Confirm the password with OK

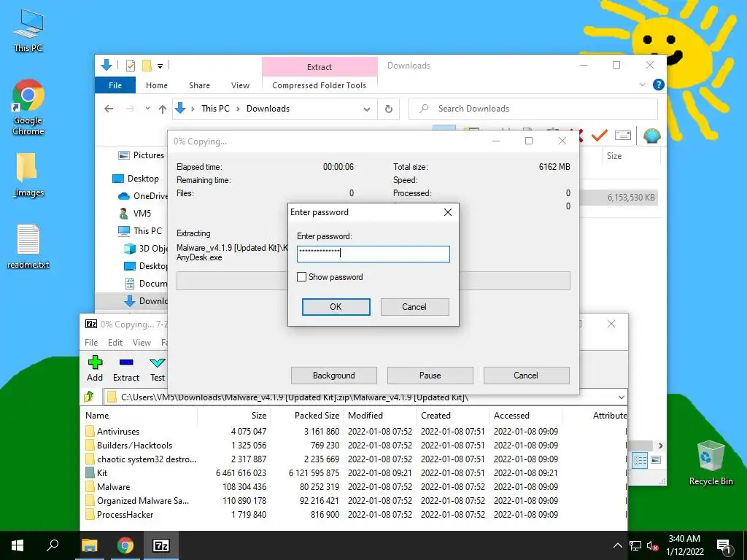(x=336, y=307)
